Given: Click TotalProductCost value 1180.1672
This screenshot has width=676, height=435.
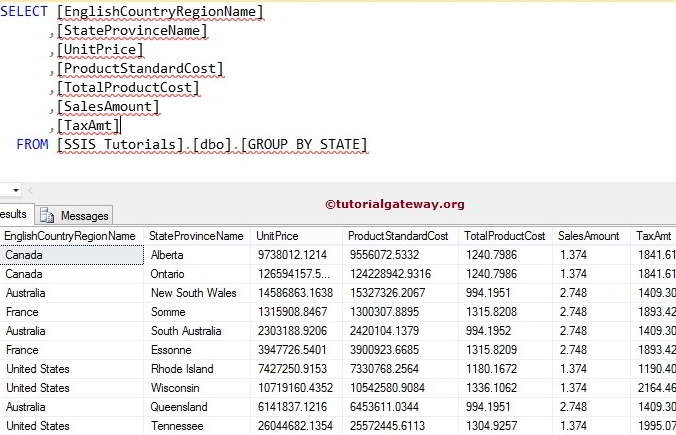Looking at the screenshot, I should [x=491, y=369].
